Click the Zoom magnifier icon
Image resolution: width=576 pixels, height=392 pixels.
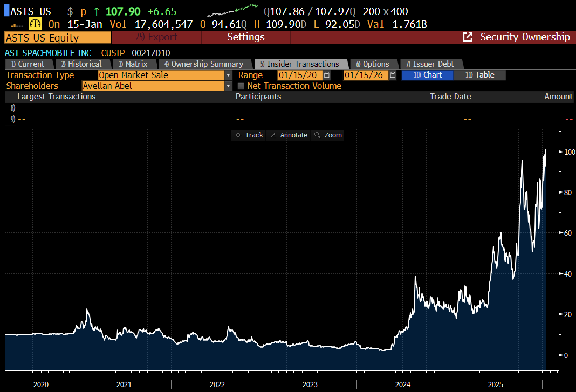(317, 135)
